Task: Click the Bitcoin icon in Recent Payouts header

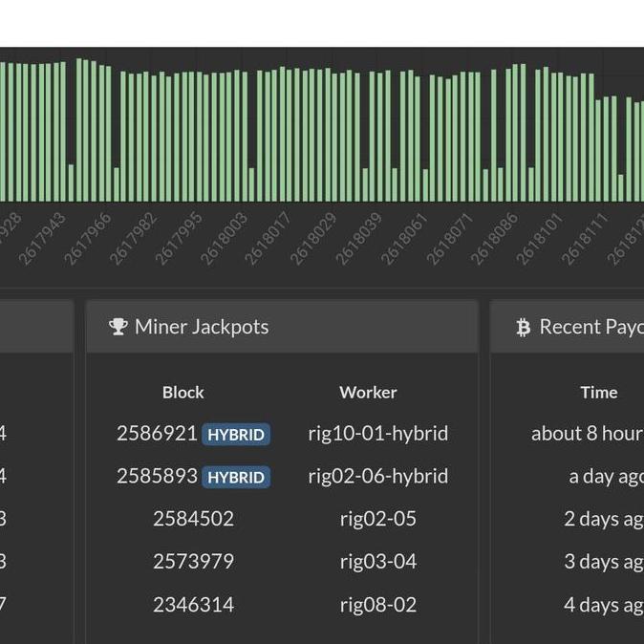Action: point(523,328)
